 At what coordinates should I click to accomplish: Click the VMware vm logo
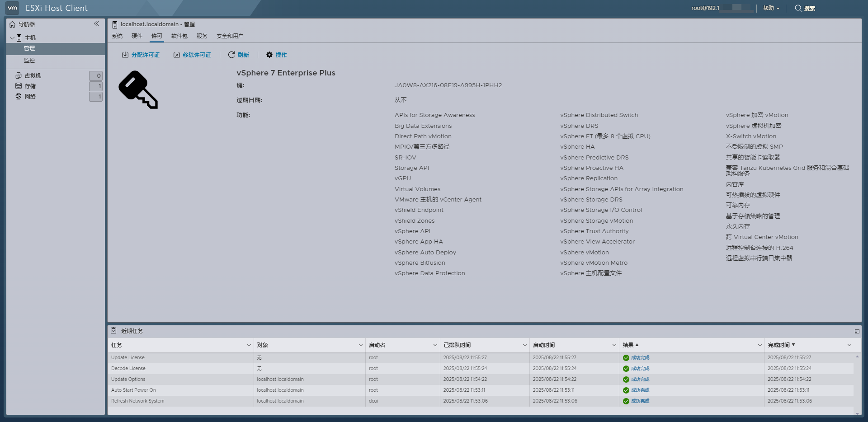click(x=13, y=8)
